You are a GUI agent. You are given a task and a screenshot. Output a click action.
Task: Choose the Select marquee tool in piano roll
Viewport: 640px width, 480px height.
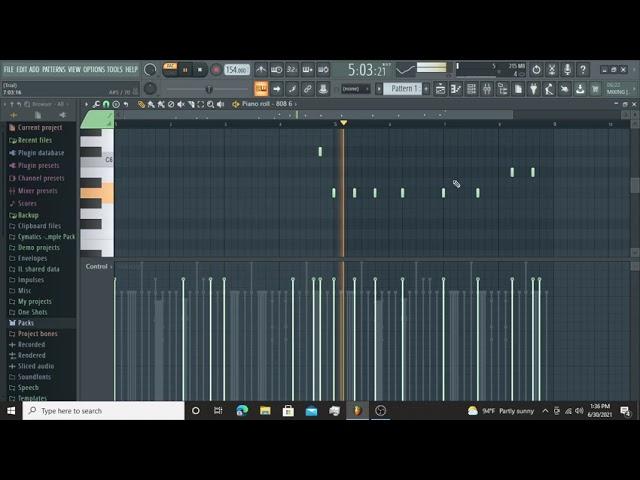pyautogui.click(x=200, y=104)
